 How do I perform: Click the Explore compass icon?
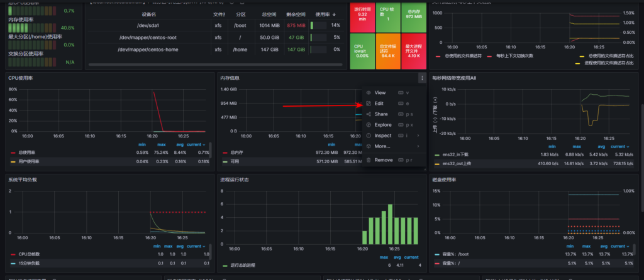point(369,125)
